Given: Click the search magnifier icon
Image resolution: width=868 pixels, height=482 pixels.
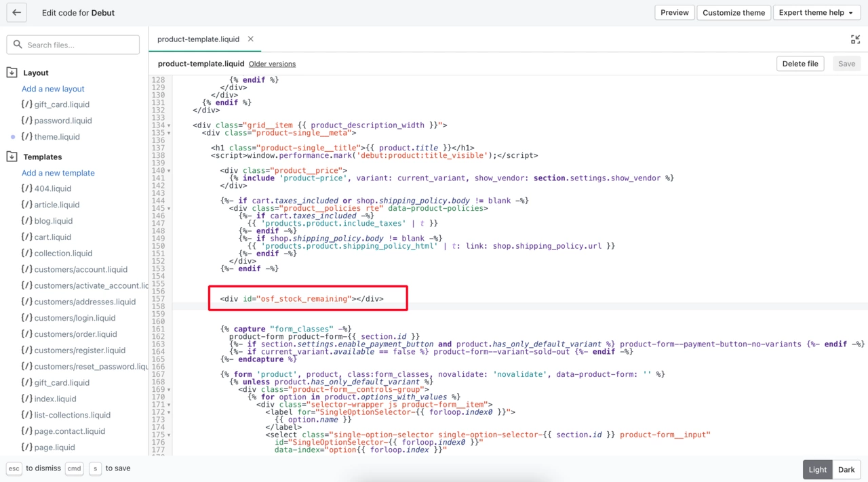Looking at the screenshot, I should point(18,45).
